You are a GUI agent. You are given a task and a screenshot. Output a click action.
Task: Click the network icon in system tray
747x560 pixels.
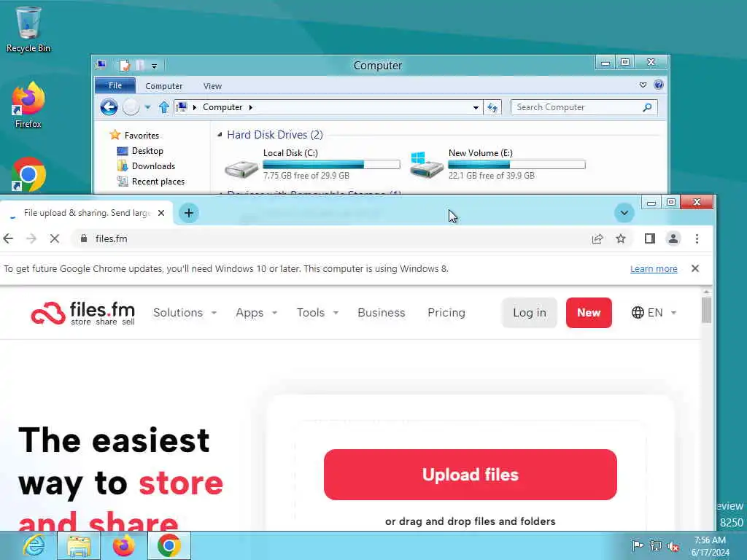click(x=656, y=545)
